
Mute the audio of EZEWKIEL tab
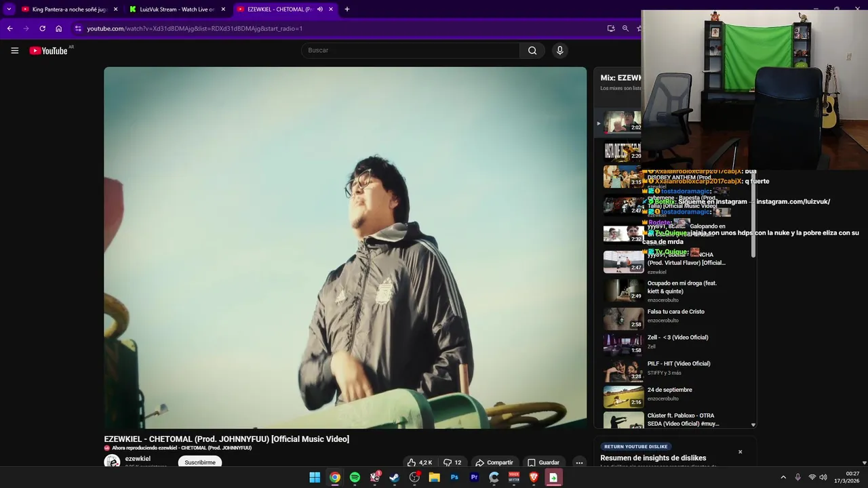click(319, 9)
